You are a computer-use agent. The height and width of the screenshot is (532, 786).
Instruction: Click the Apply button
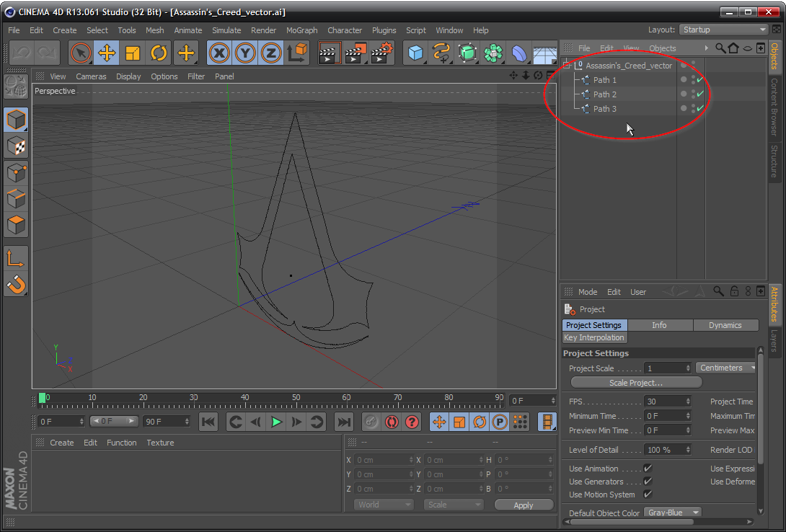pos(524,505)
